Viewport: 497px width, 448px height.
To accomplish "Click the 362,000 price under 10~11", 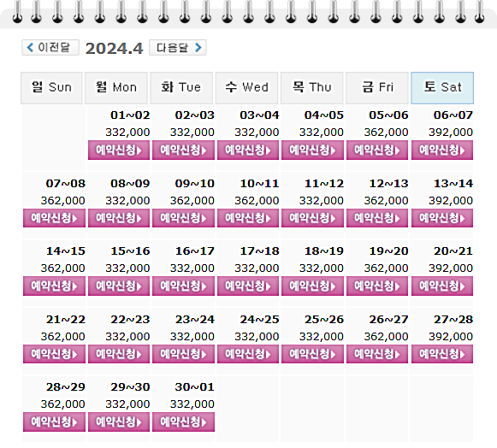I will pos(257,201).
